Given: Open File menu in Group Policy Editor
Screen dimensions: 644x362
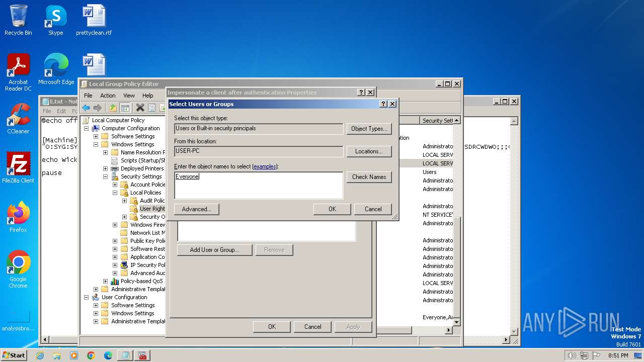Looking at the screenshot, I should tap(88, 96).
